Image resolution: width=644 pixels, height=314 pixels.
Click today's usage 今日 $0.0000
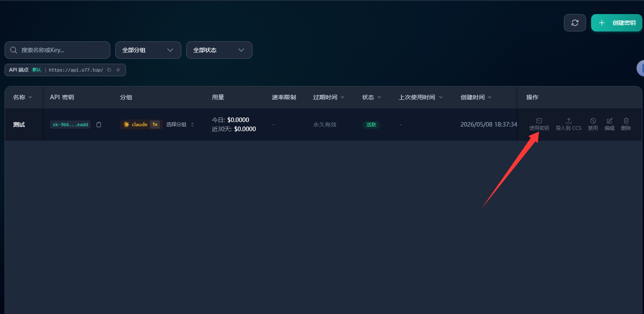click(231, 120)
